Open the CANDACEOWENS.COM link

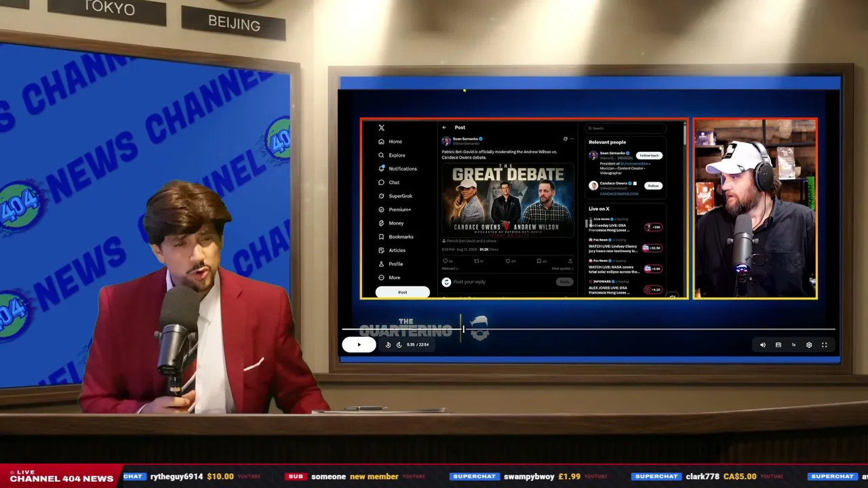(618, 194)
